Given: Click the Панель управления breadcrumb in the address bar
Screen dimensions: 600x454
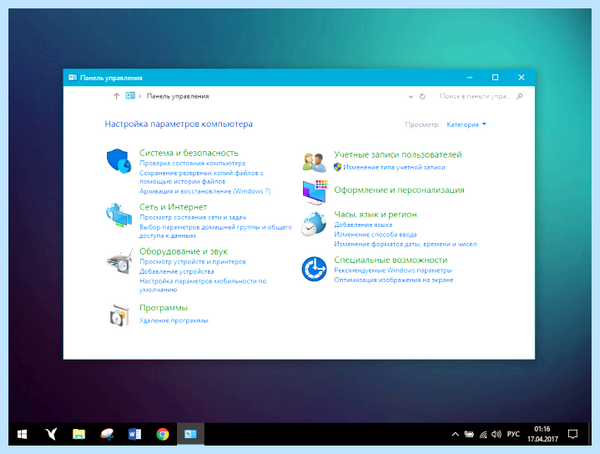Looking at the screenshot, I should 178,96.
